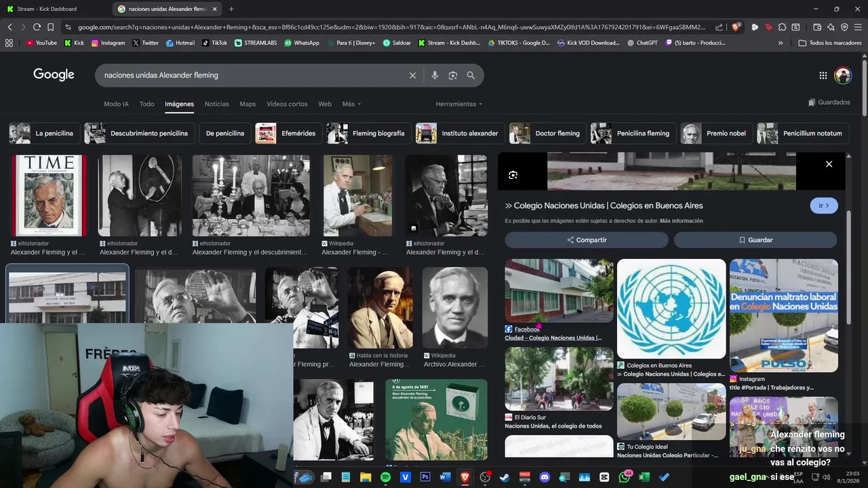Switch to Noticias tab
868x488 pixels.
(217, 104)
